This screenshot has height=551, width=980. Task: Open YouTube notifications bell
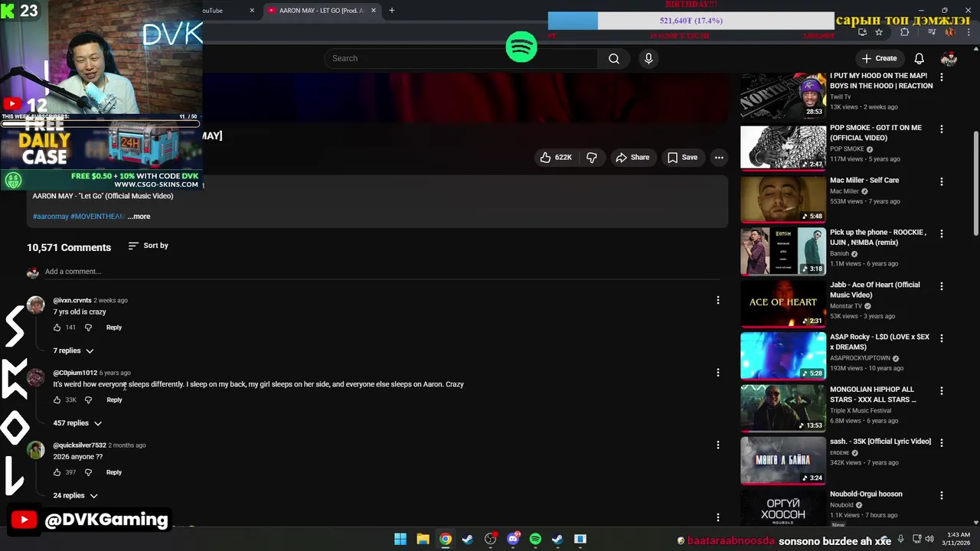tap(919, 59)
